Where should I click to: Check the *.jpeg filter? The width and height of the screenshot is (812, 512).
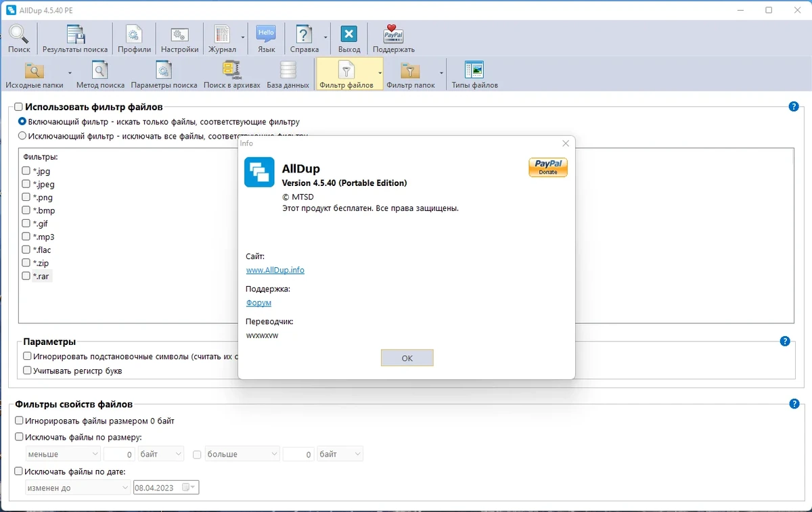[x=26, y=184]
